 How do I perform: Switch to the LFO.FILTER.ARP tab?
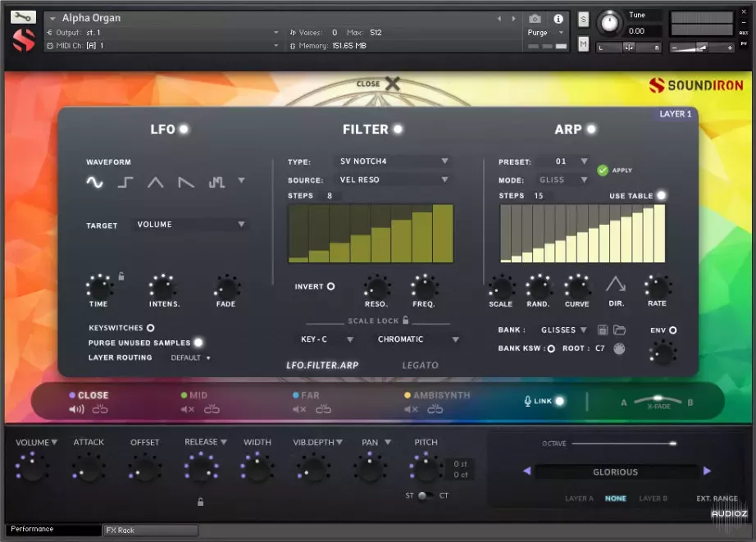tap(322, 366)
